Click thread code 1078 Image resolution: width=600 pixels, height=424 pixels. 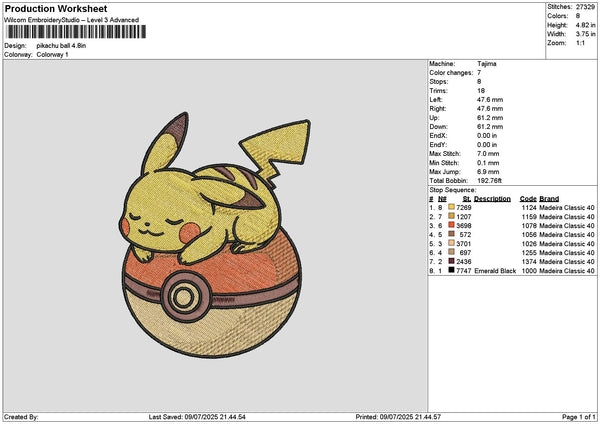coord(529,226)
